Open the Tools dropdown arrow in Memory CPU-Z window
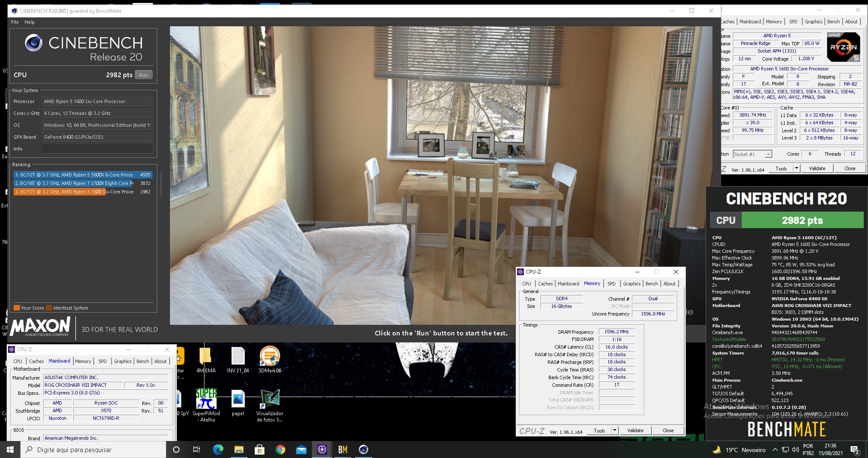Screen dimensions: 868x458 (615, 430)
